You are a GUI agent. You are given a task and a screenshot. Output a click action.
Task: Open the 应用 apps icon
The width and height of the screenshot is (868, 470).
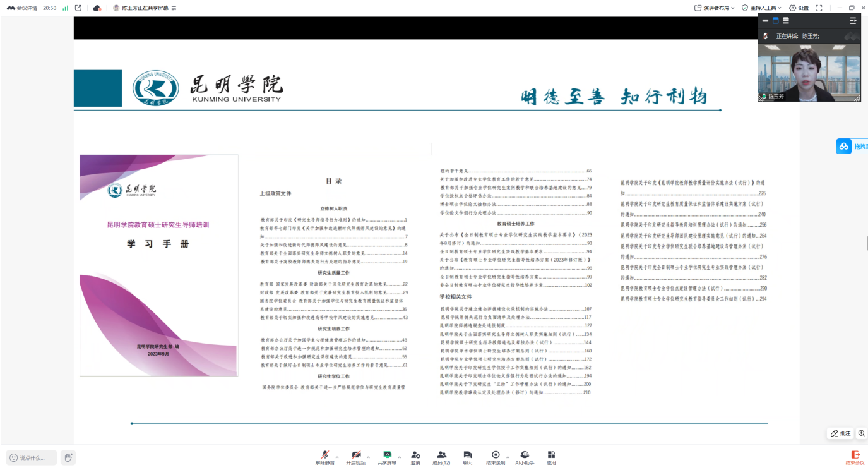tap(551, 457)
